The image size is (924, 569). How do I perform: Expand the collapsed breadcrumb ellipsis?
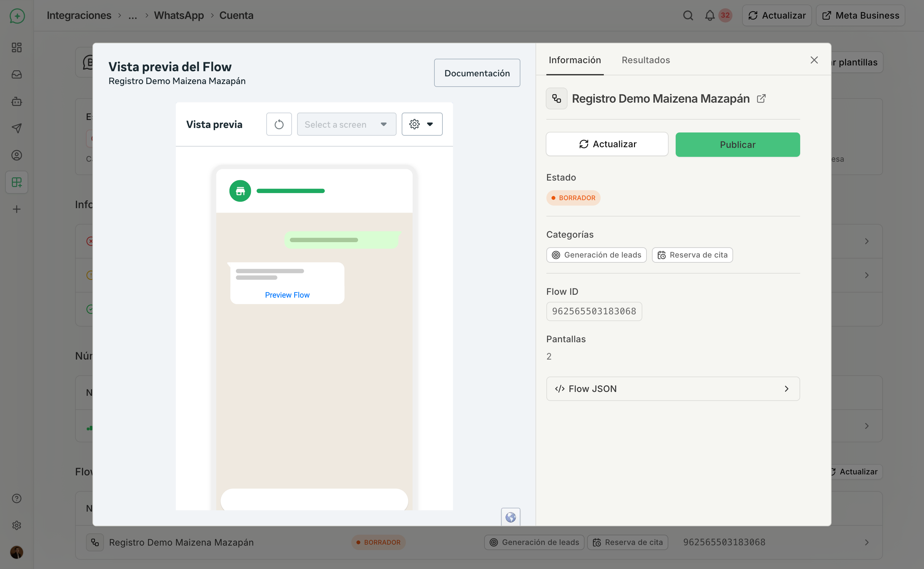(133, 15)
